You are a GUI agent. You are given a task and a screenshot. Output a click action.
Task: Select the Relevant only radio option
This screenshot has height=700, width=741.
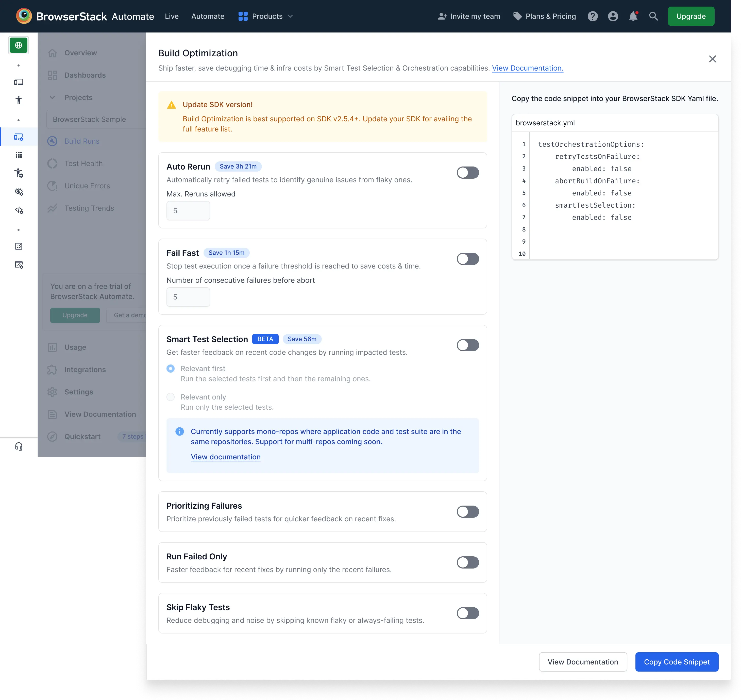[x=171, y=397]
